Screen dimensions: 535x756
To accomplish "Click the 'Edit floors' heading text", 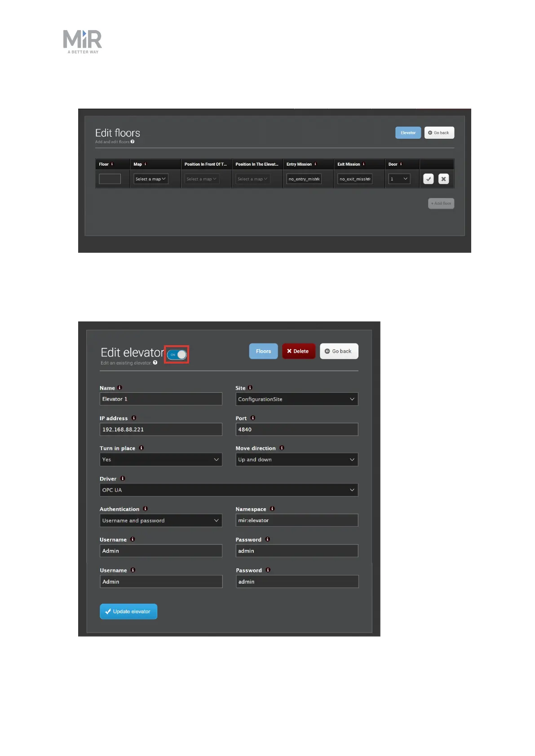I will tap(118, 133).
